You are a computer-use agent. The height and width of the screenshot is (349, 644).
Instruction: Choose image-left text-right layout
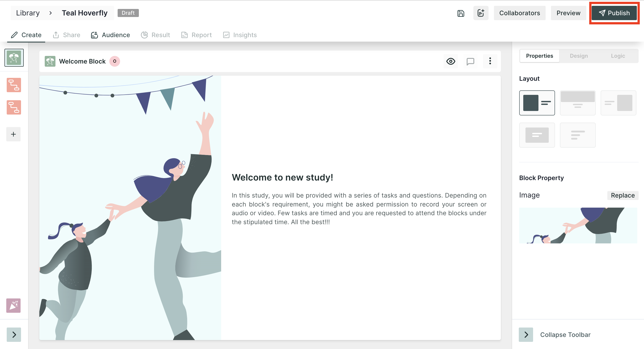[x=537, y=103]
